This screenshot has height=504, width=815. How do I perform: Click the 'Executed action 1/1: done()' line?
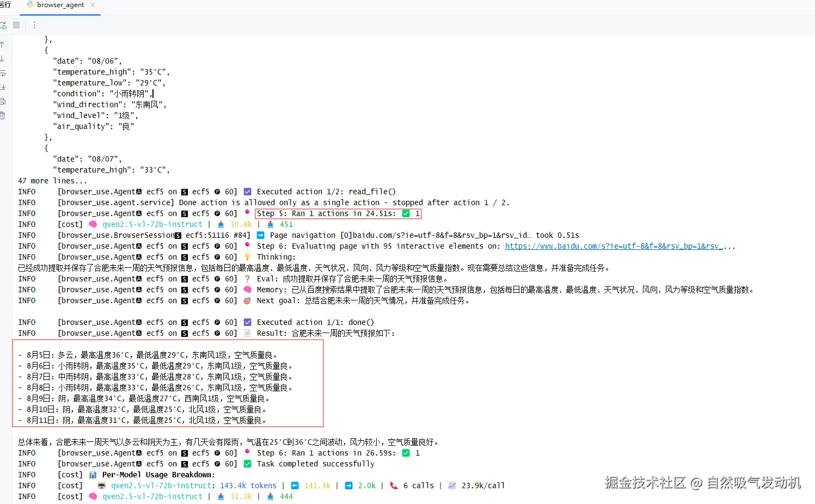click(x=315, y=322)
